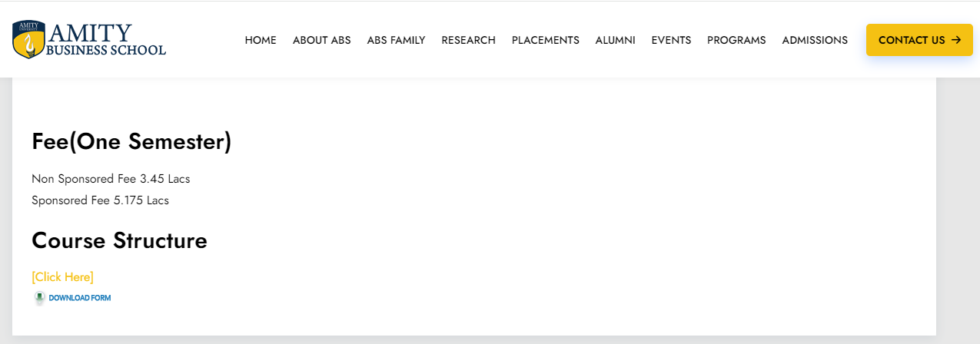This screenshot has height=344, width=980.
Task: Click the arrow icon in Contact Us button
Action: click(x=956, y=40)
